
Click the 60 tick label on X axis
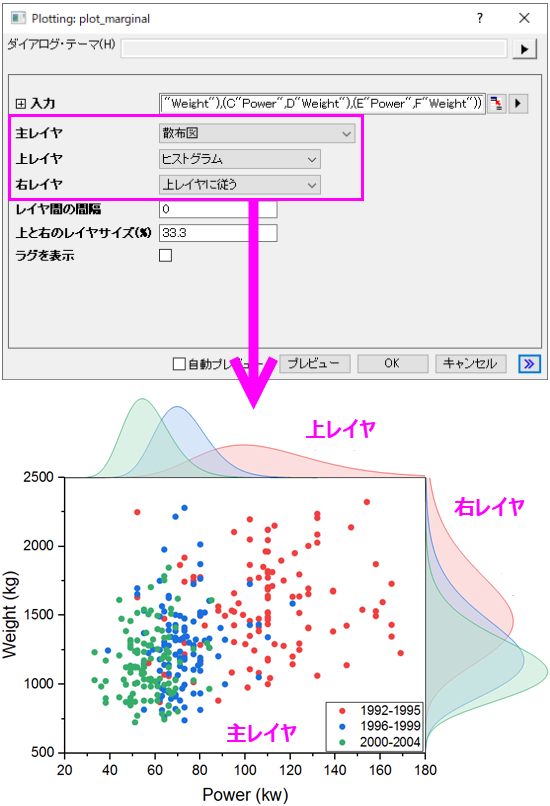coord(155,770)
